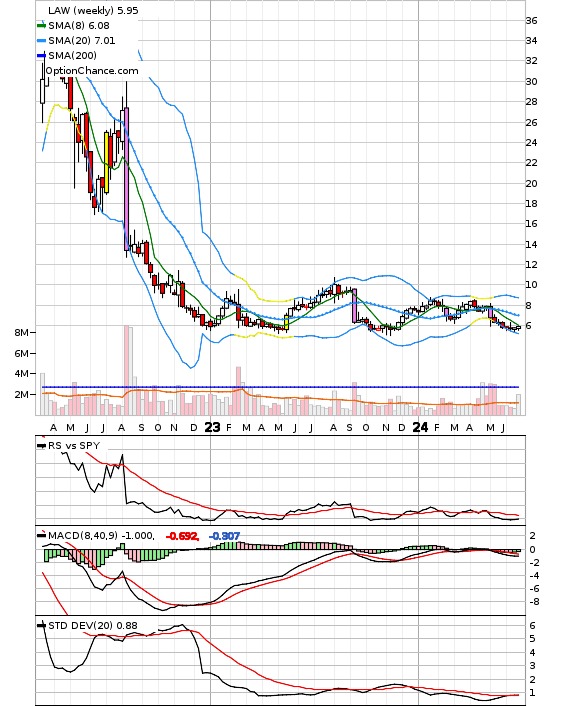The image size is (566, 706).
Task: Click the light blue SMA(20) legend marker
Action: (41, 41)
